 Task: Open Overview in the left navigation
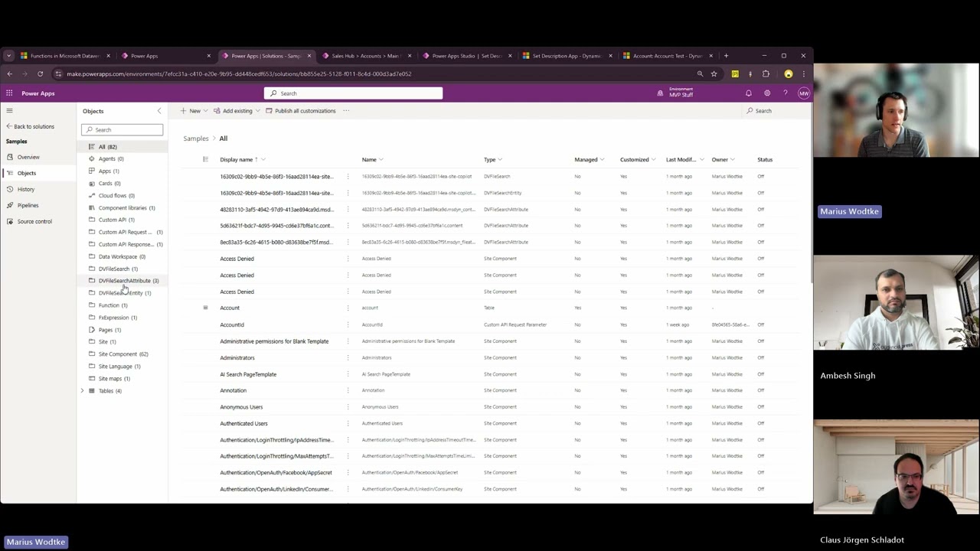pyautogui.click(x=28, y=157)
